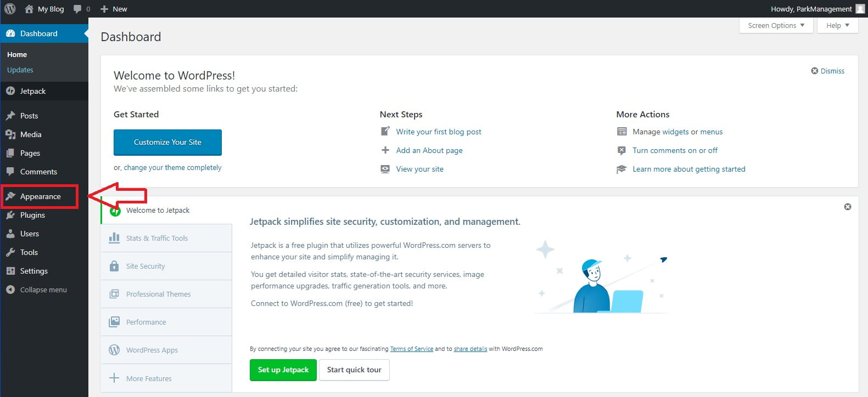
Task: Click the Jetpack icon in sidebar
Action: (x=10, y=91)
